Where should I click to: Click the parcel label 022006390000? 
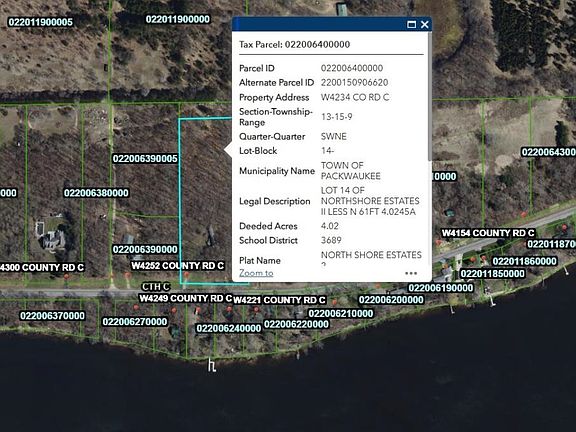tap(145, 249)
